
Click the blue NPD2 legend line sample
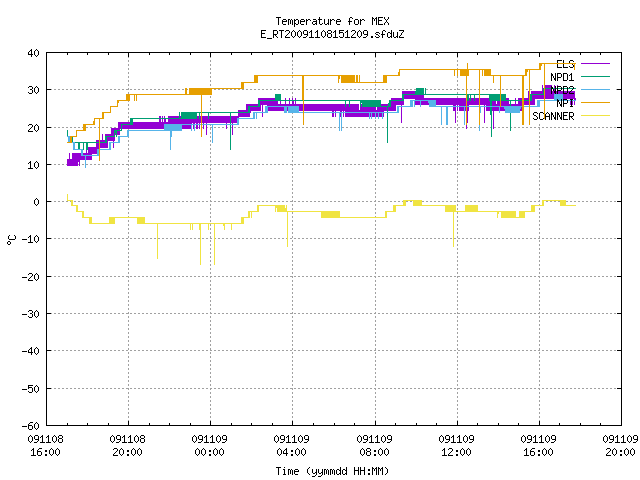[595, 89]
